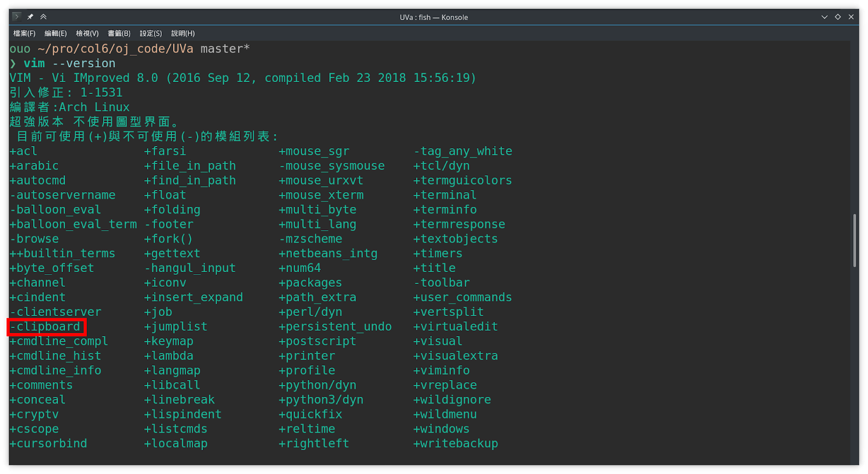The height and width of the screenshot is (474, 868).
Task: Click the +termguicolors feature text
Action: 463,181
